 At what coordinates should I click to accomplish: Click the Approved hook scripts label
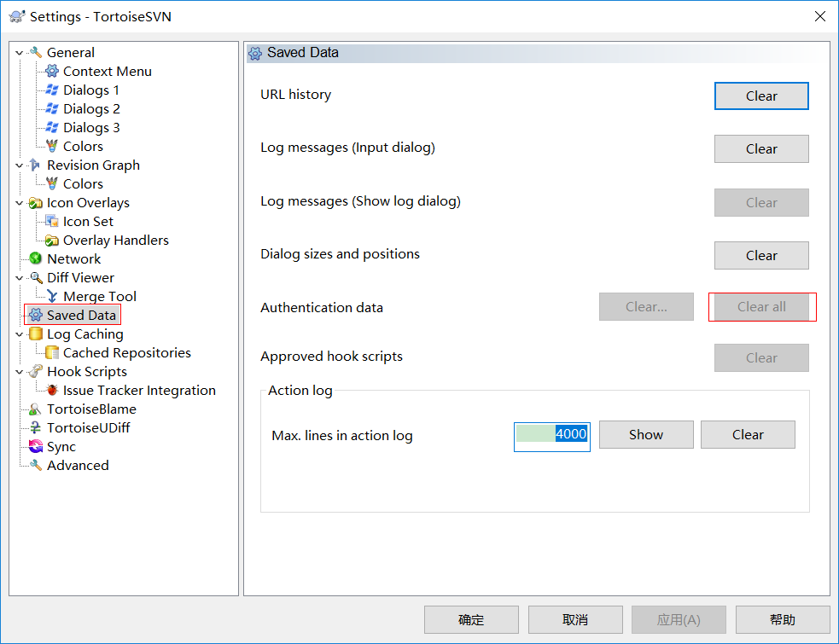click(331, 357)
